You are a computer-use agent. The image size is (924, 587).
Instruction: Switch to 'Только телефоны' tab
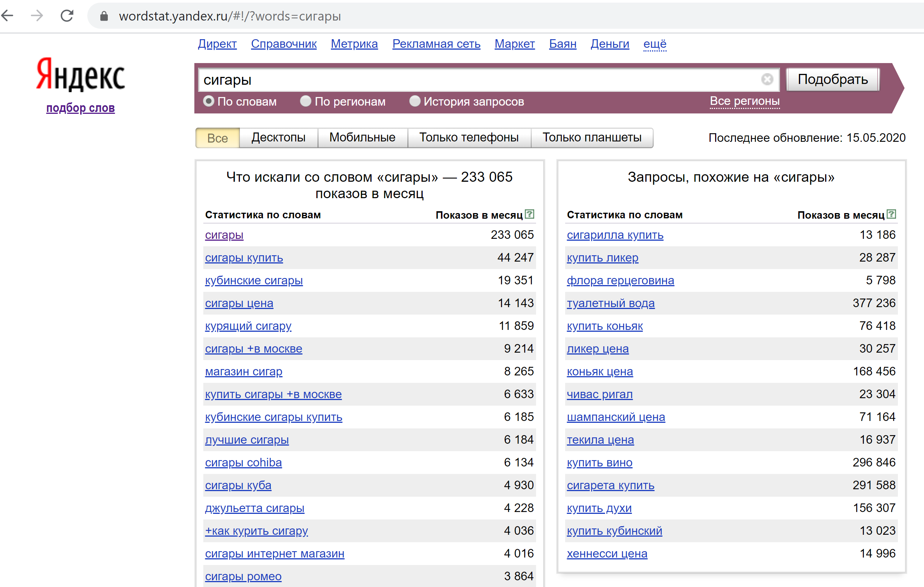[469, 137]
